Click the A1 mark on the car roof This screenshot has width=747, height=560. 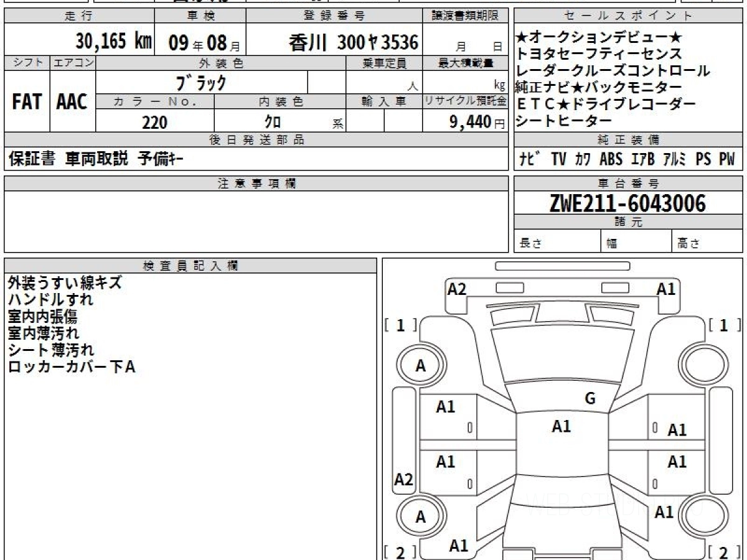[x=561, y=426]
